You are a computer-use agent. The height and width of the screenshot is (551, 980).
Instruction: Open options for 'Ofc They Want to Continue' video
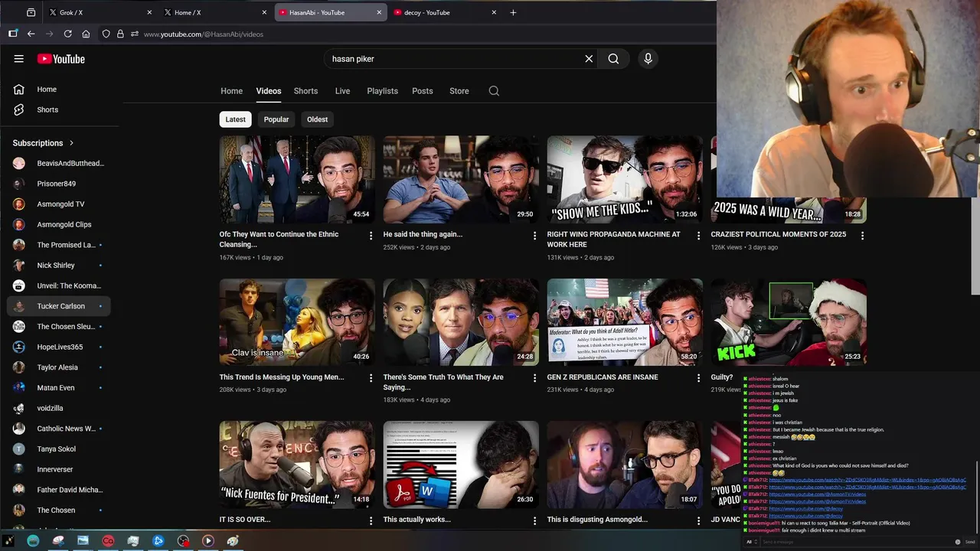pos(371,236)
